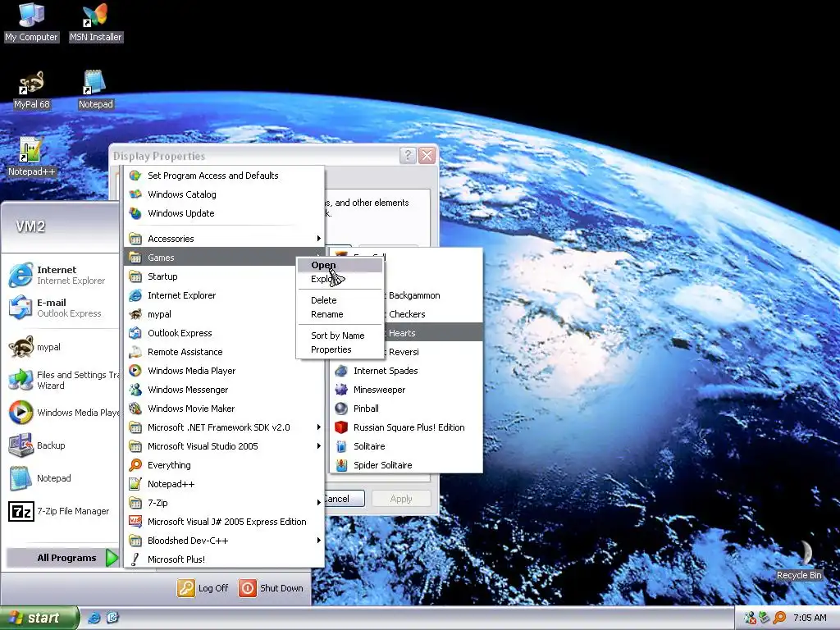Launch Backup from Start menu

[x=61, y=445]
